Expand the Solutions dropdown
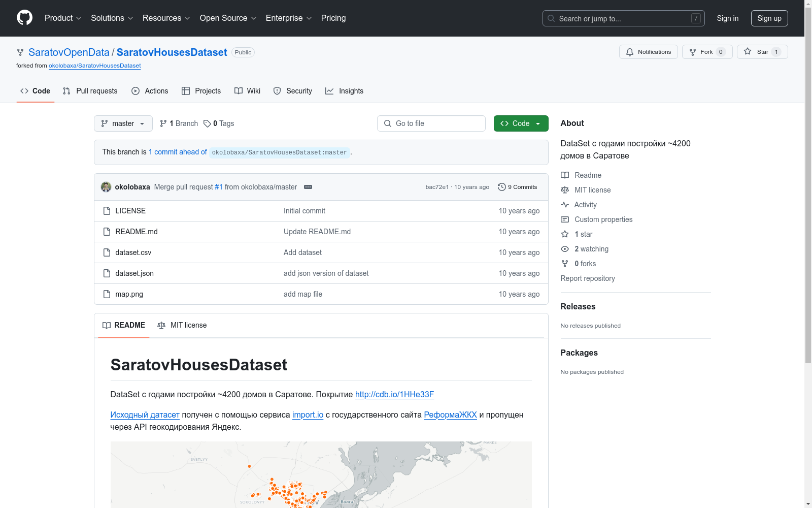 pos(112,18)
